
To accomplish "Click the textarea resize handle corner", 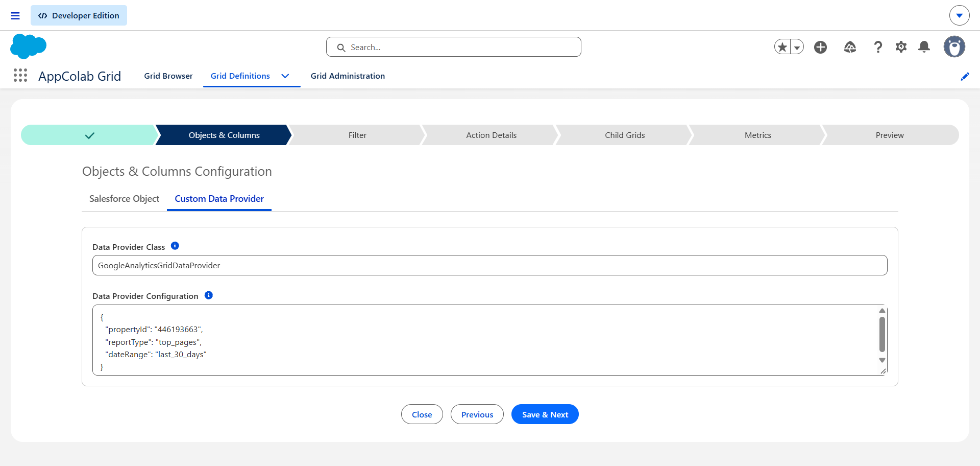I will tap(883, 371).
